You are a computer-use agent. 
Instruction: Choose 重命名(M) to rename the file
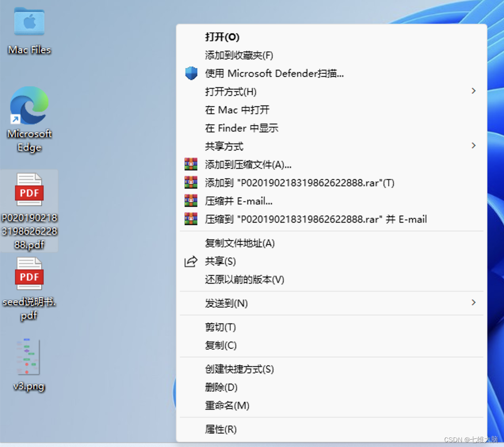tap(332, 405)
